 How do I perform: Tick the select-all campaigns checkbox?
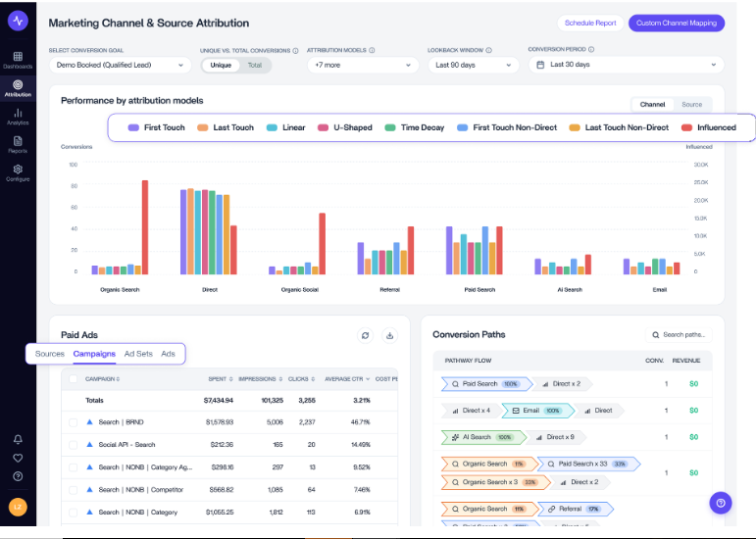[74, 379]
